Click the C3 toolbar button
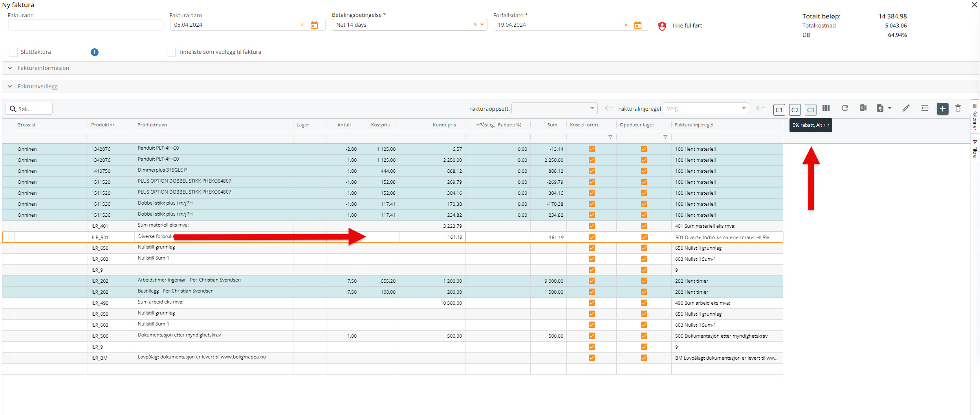 pyautogui.click(x=810, y=110)
